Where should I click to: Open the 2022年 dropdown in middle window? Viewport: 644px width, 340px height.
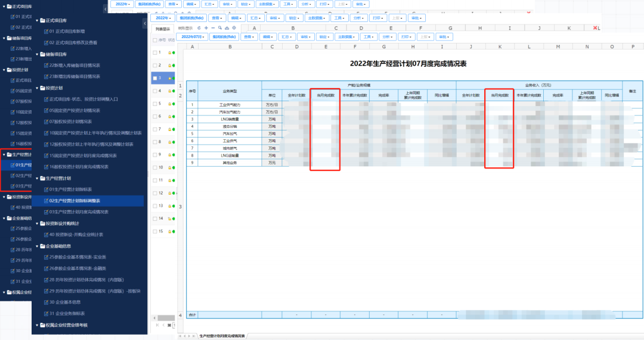click(x=163, y=18)
